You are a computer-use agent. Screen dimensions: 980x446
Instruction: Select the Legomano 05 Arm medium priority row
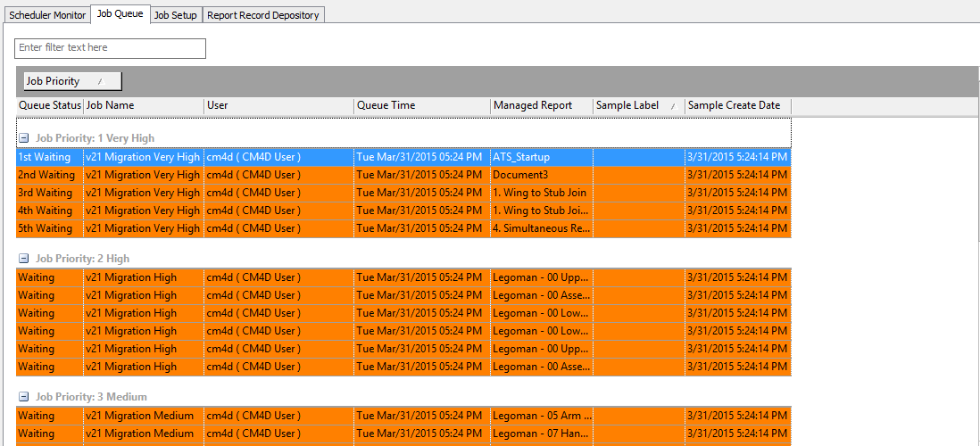point(402,416)
